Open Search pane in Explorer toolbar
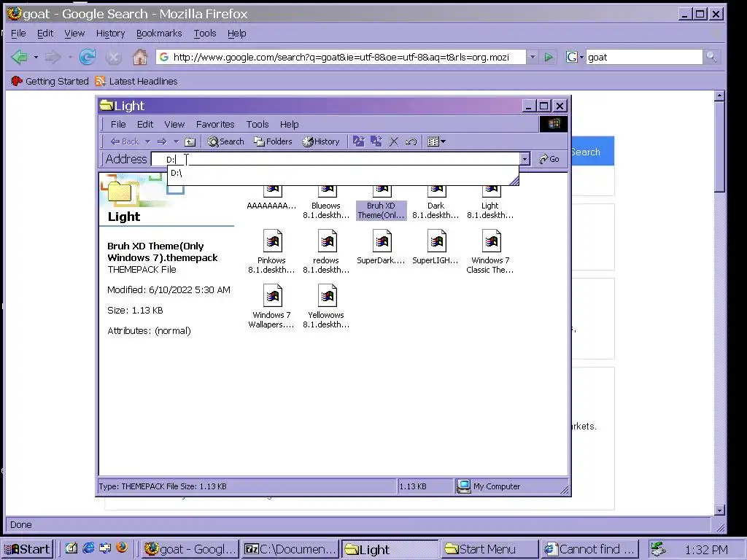747x560 pixels. 226,141
